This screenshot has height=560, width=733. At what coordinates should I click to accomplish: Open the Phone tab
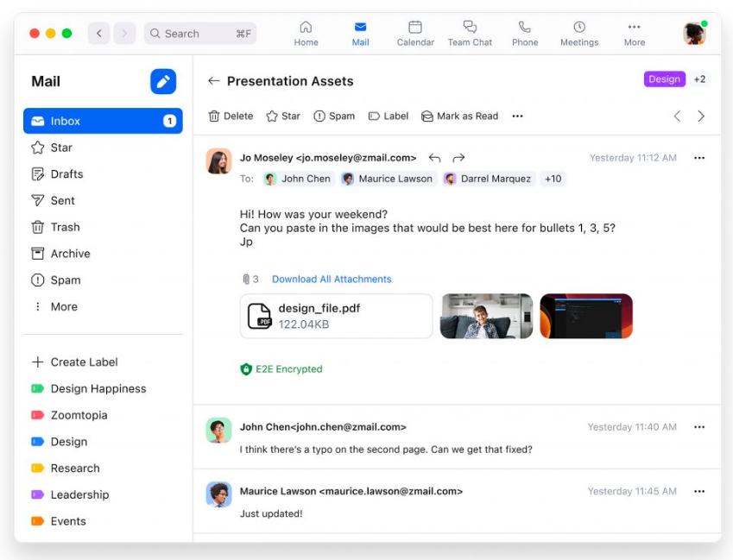[525, 34]
